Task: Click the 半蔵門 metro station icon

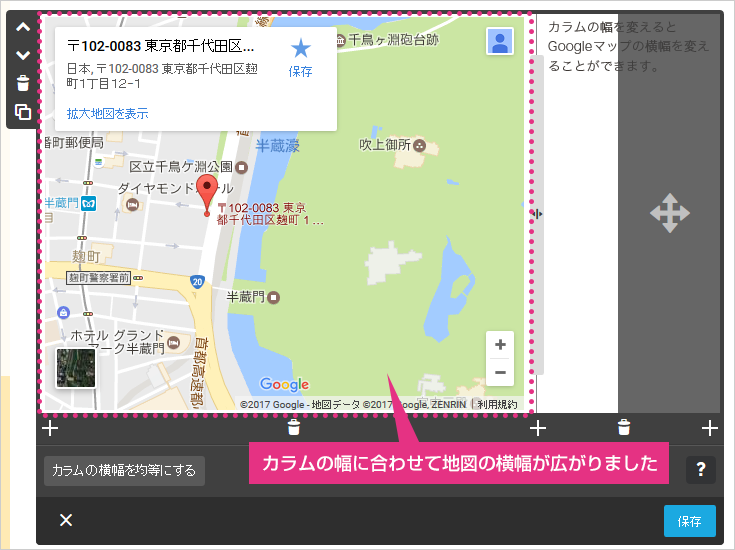Action: [x=89, y=203]
